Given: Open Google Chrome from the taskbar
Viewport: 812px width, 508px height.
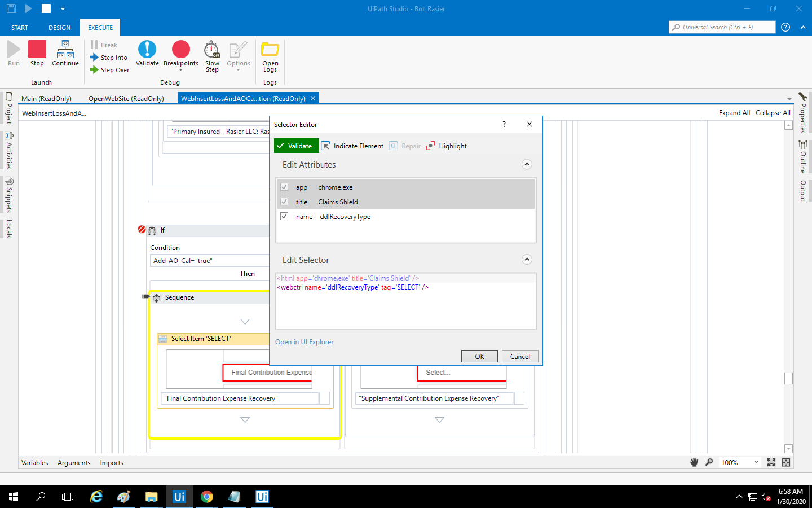Looking at the screenshot, I should (207, 497).
